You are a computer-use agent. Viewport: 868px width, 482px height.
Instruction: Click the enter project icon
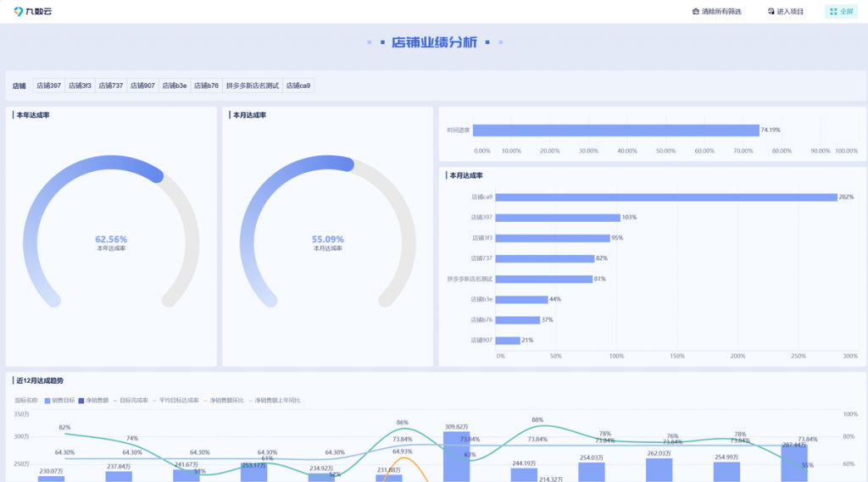tap(771, 12)
